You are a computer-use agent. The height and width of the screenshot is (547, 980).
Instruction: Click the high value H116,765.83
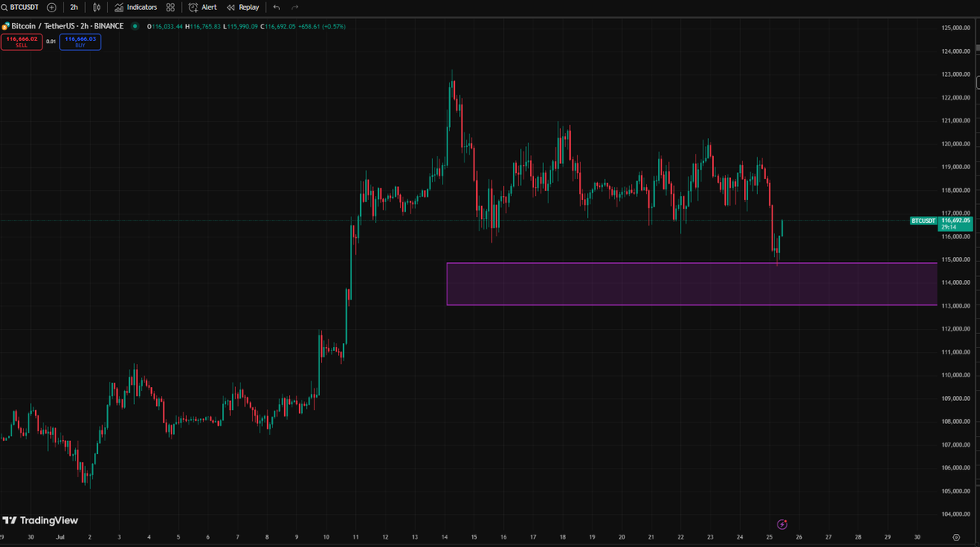point(203,26)
